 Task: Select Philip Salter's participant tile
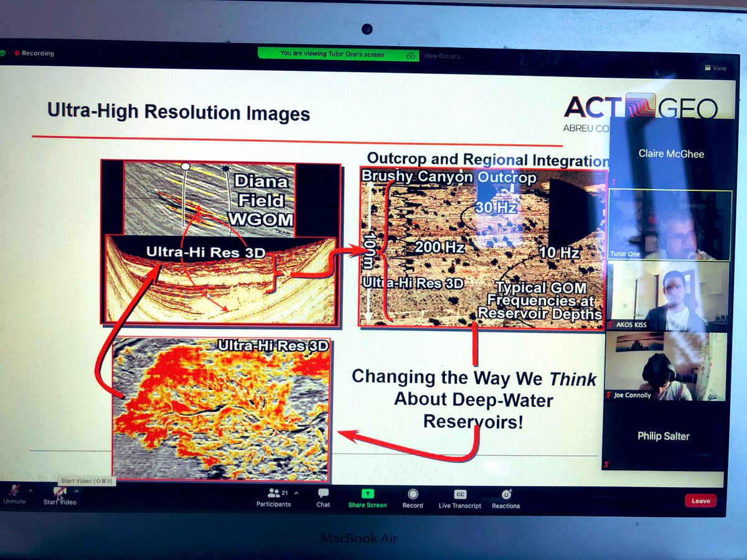point(664,436)
